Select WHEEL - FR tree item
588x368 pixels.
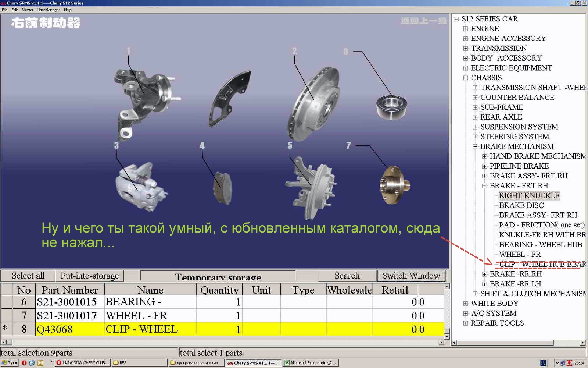[x=520, y=254]
